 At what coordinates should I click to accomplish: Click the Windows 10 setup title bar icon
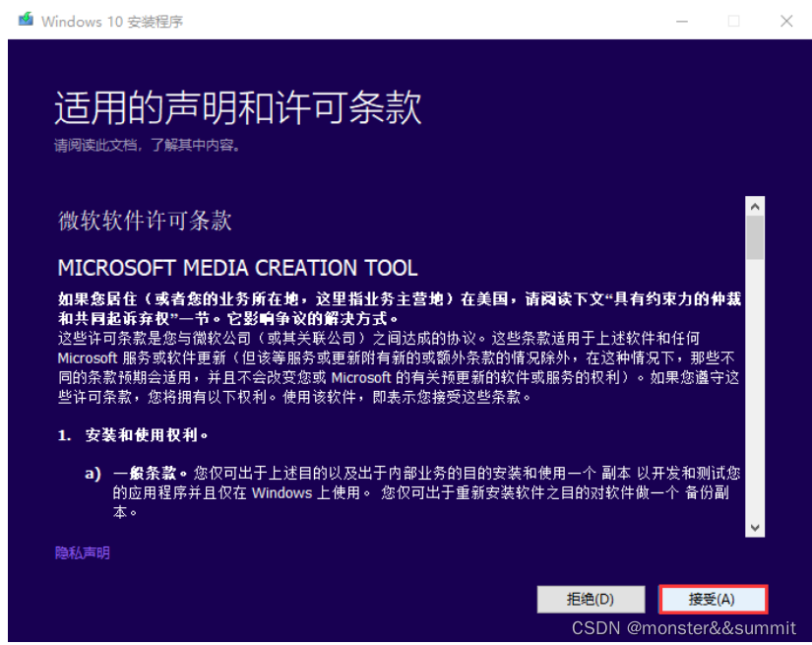point(26,21)
